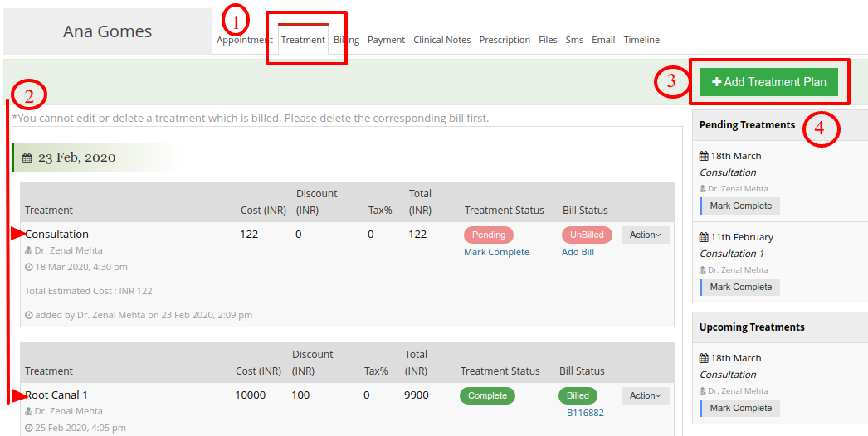Click clock icon beside 25 Feb 2020, 4:05 pm

coord(29,429)
